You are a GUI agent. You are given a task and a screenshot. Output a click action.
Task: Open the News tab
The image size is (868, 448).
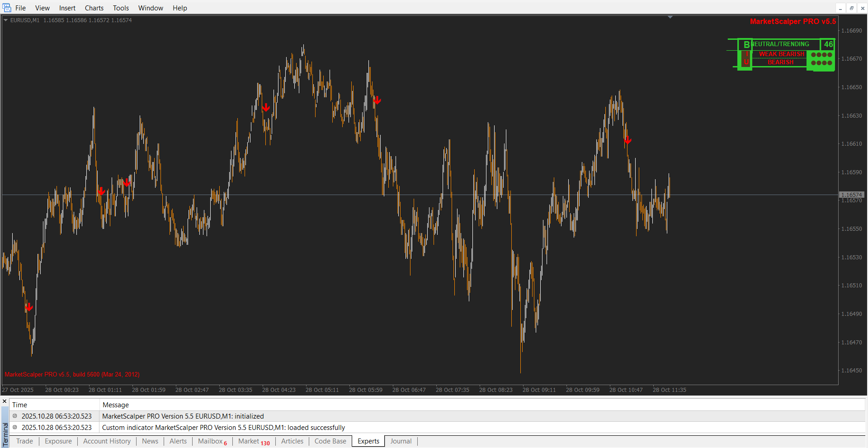tap(150, 441)
